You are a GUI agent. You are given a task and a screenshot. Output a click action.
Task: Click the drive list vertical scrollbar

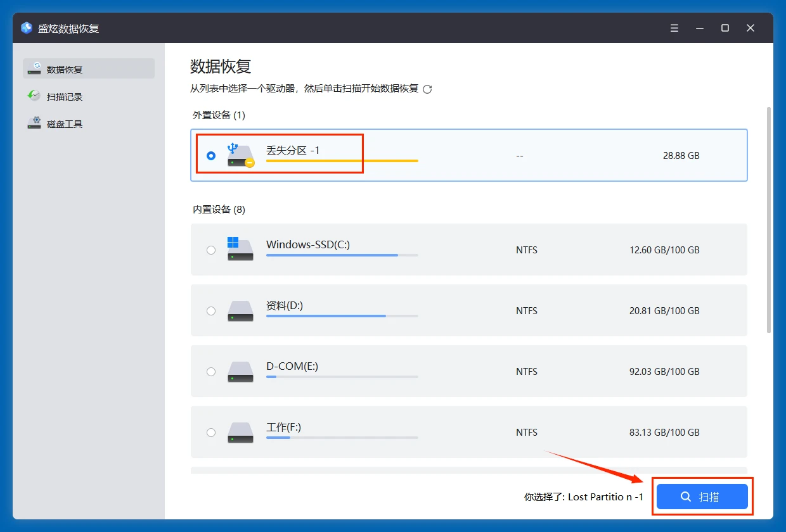(x=769, y=220)
